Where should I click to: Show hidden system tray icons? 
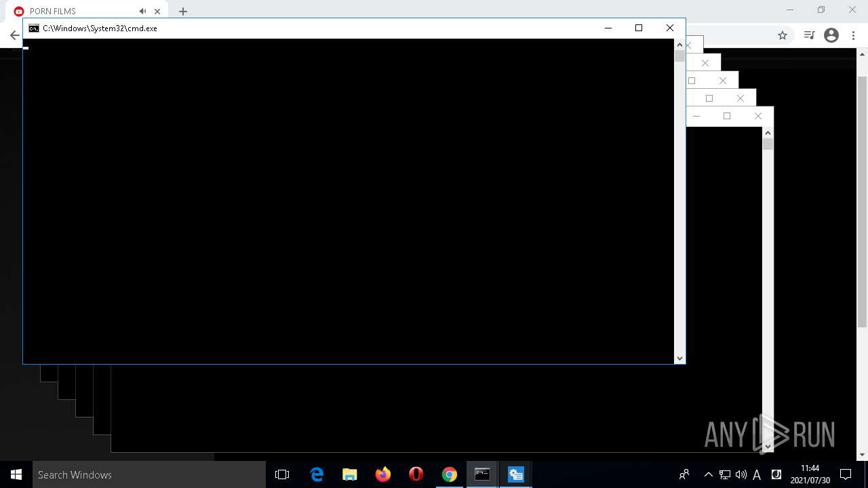[x=709, y=474]
